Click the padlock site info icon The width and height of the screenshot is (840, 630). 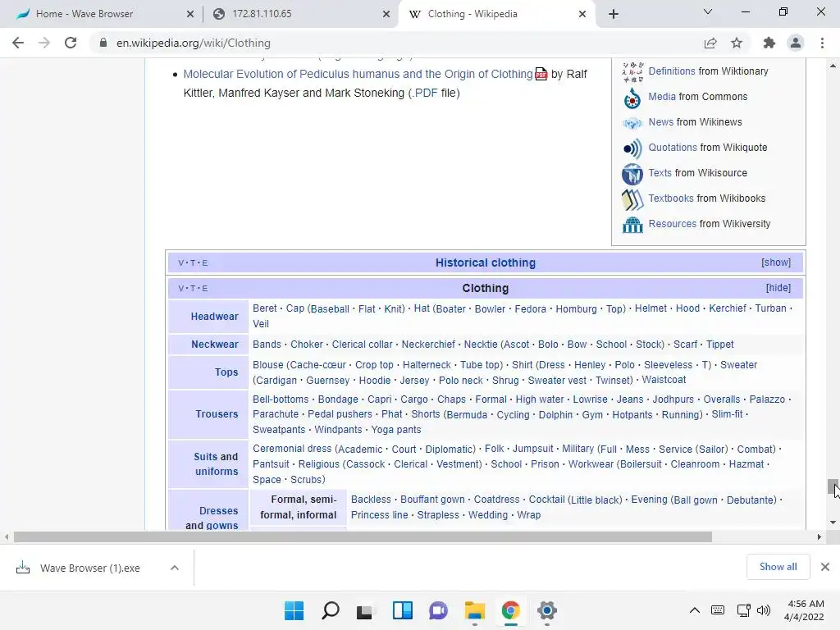[103, 43]
